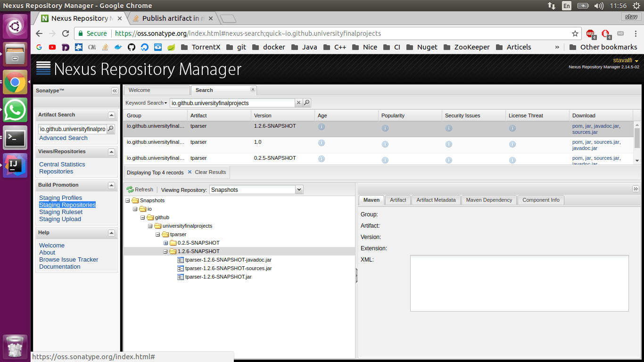This screenshot has height=362, width=644.
Task: Select tparser-1.2.6-SNAPSHOT-sources.jar file
Action: 229,268
